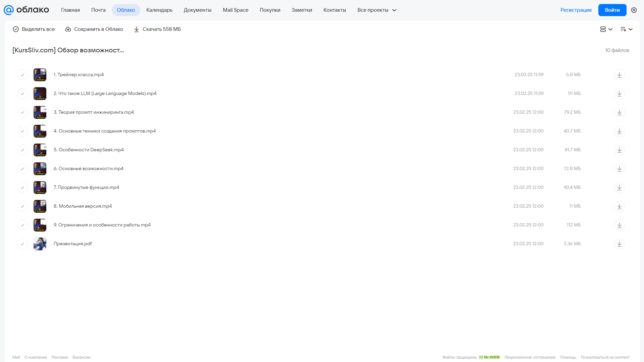The width and height of the screenshot is (644, 362).
Task: Download the Презентация.pdf file via its arrow icon
Action: [x=619, y=244]
